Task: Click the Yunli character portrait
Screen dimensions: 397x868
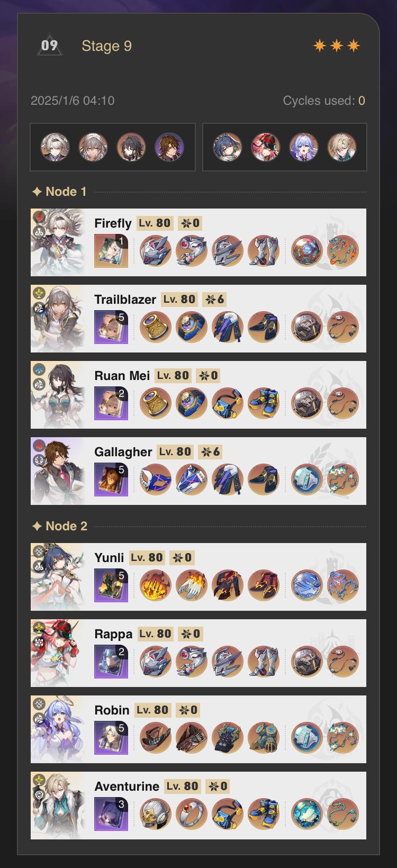Action: coord(58,577)
